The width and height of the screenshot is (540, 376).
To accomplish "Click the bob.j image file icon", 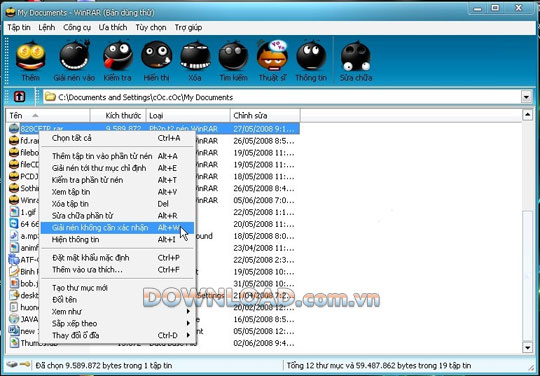I will pos(14,283).
